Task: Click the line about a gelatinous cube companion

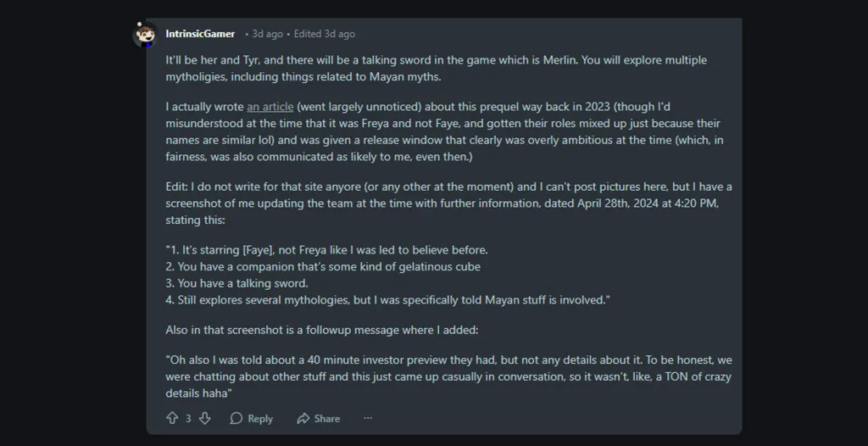Action: pyautogui.click(x=323, y=266)
